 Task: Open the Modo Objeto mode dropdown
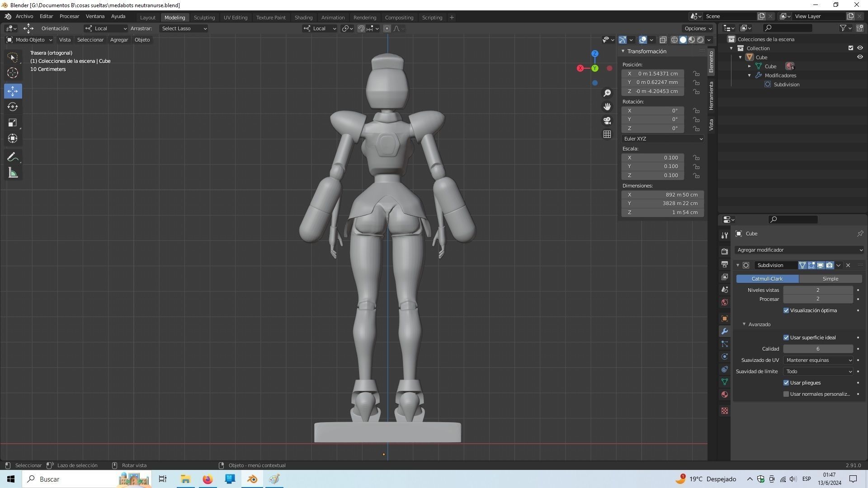(x=29, y=40)
